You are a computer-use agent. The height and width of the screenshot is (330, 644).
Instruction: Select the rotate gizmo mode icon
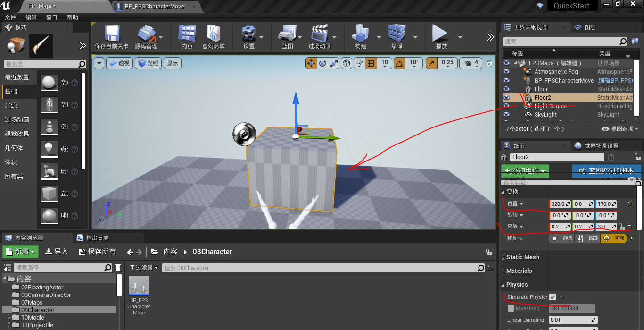(322, 63)
